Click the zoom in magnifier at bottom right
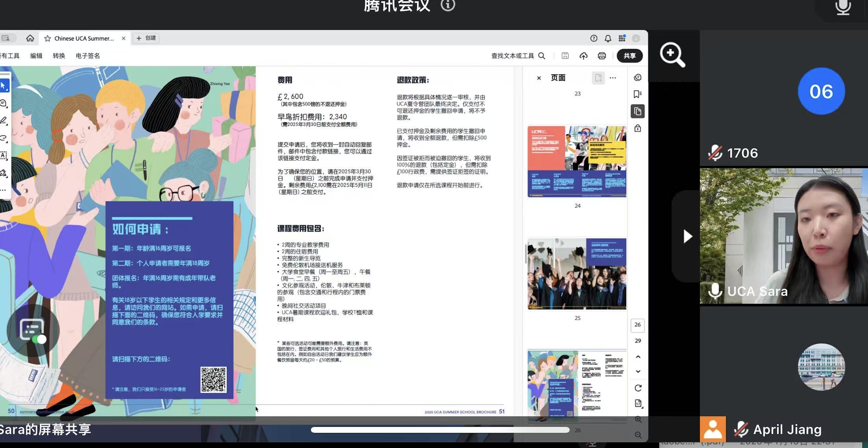 pos(638,419)
